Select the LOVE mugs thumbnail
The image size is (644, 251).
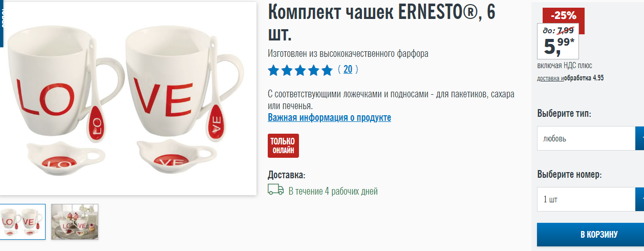(x=22, y=222)
